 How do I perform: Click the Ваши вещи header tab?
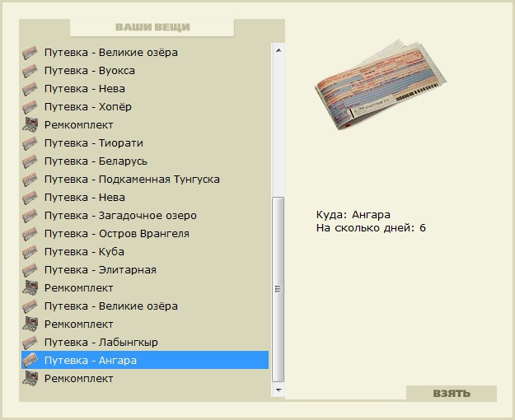[x=152, y=27]
